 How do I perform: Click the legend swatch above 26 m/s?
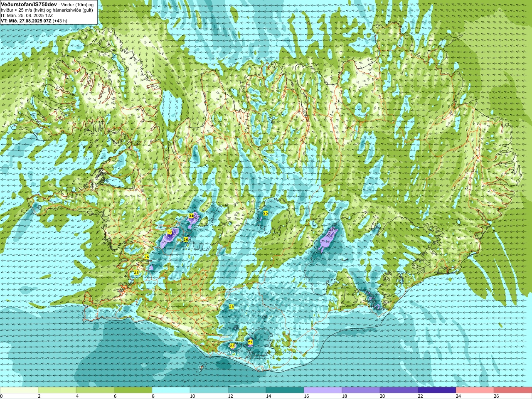pos(513,390)
